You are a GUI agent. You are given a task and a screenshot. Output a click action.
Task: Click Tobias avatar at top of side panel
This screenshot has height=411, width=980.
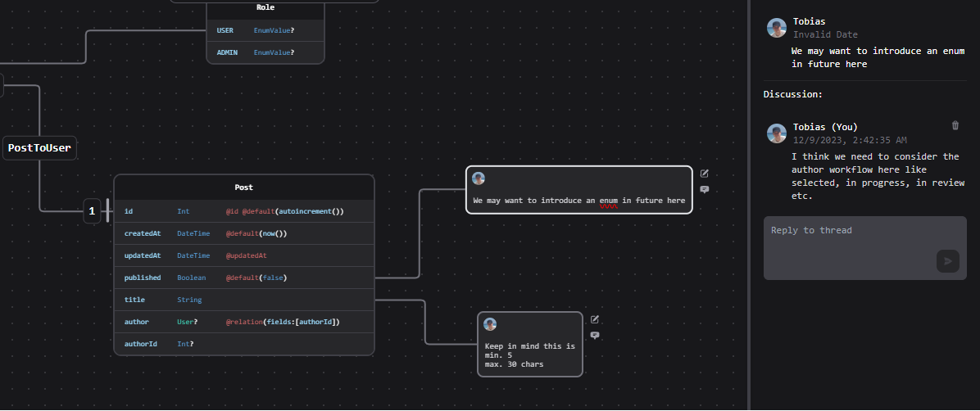[777, 28]
